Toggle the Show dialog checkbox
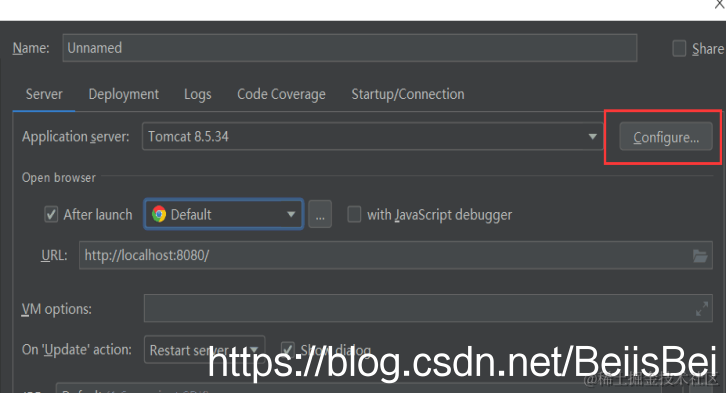The height and width of the screenshot is (394, 726). pos(288,350)
